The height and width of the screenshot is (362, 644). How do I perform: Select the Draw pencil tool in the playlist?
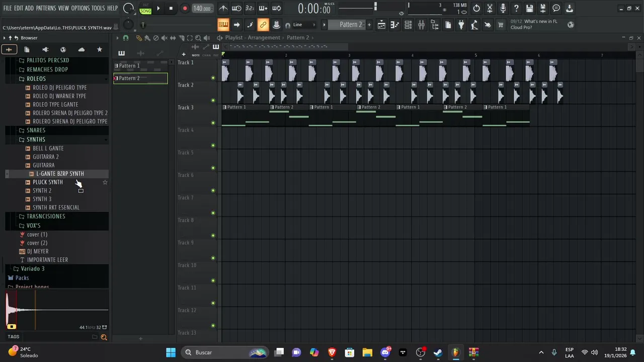139,38
